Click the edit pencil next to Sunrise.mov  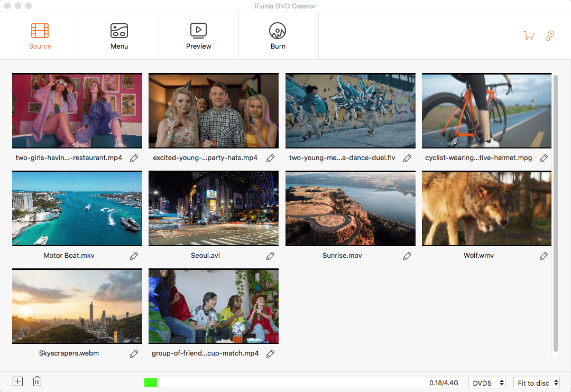(407, 256)
